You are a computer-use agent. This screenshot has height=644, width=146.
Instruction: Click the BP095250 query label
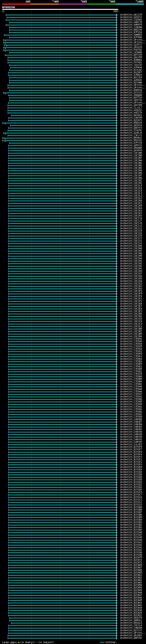pyautogui.click(x=8, y=8)
